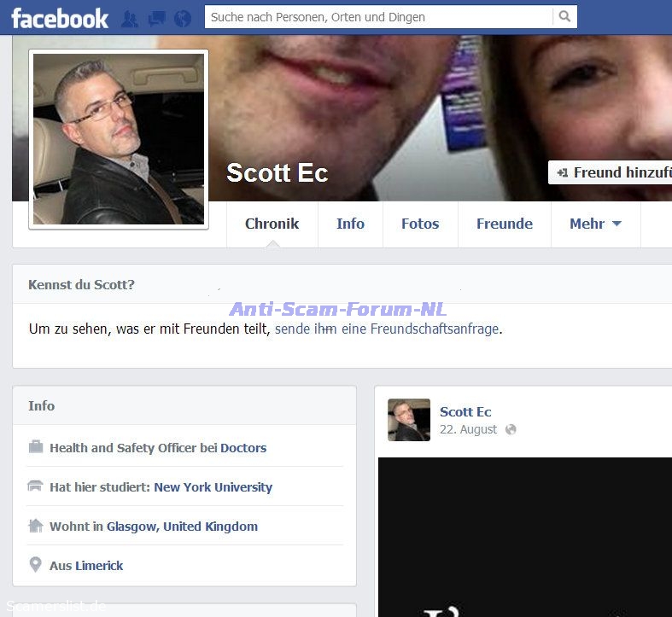Click the Scott Ec post author name
672x617 pixels.
(x=465, y=411)
